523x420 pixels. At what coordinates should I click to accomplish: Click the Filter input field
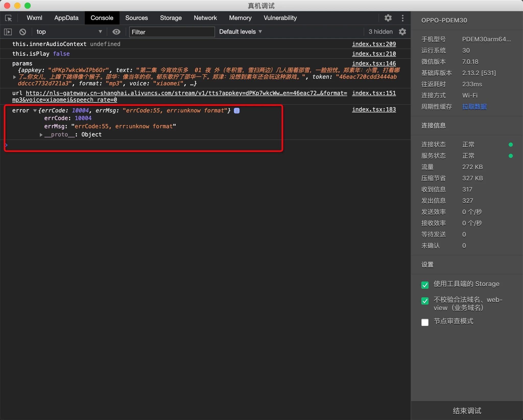tap(172, 32)
